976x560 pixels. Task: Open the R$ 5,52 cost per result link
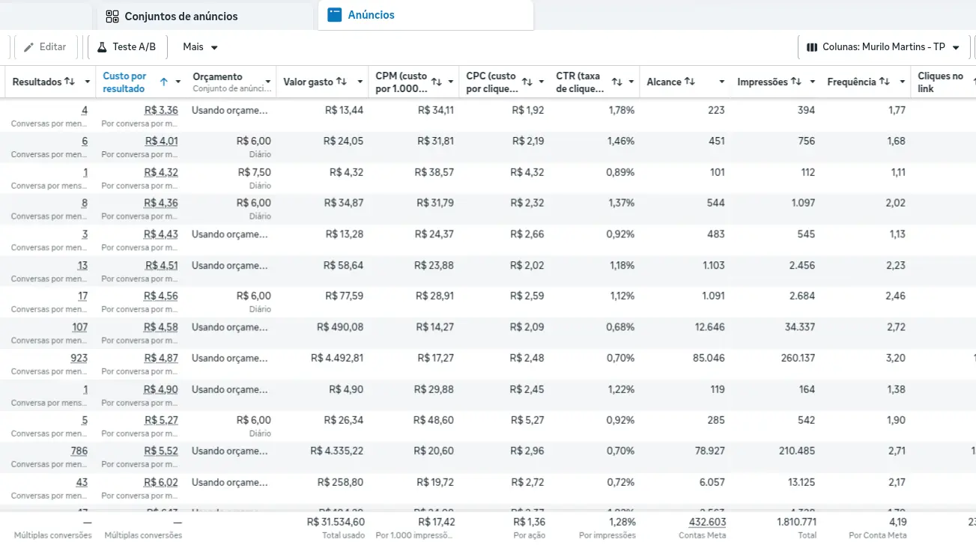pyautogui.click(x=161, y=451)
